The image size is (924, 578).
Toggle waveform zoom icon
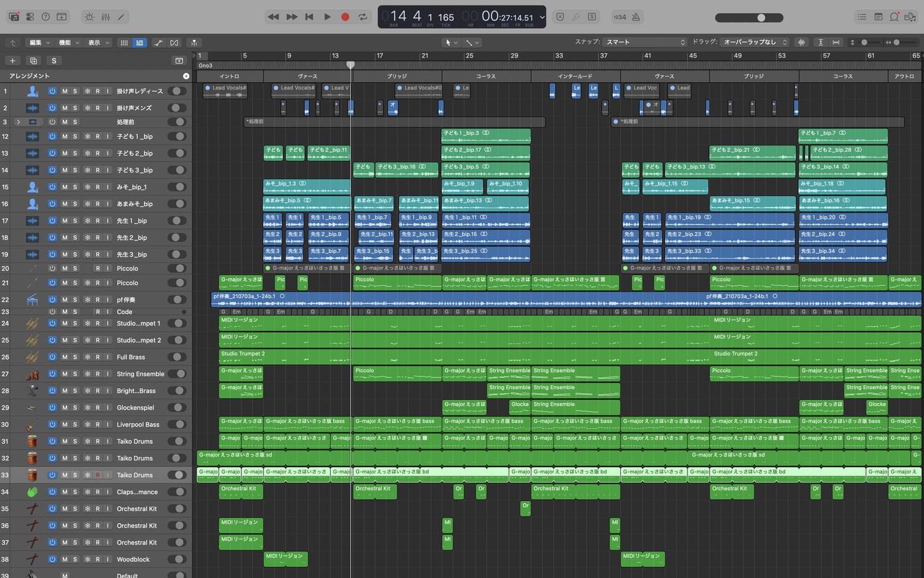(801, 43)
